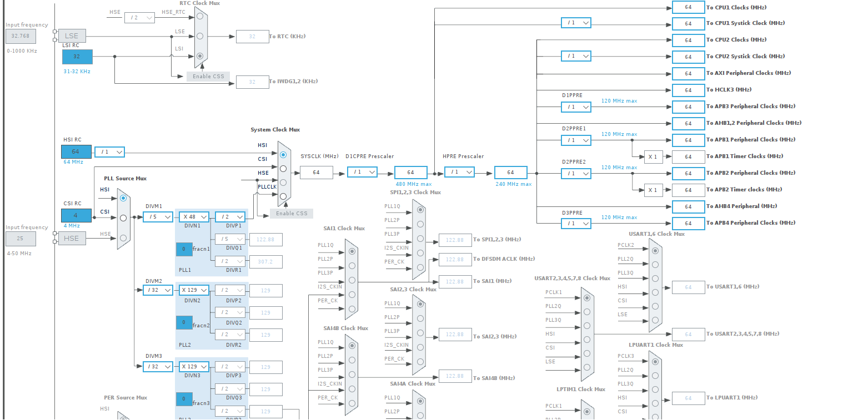This screenshot has height=420, width=868.
Task: Open the DIVM1 divider dropdown
Action: coord(157,216)
